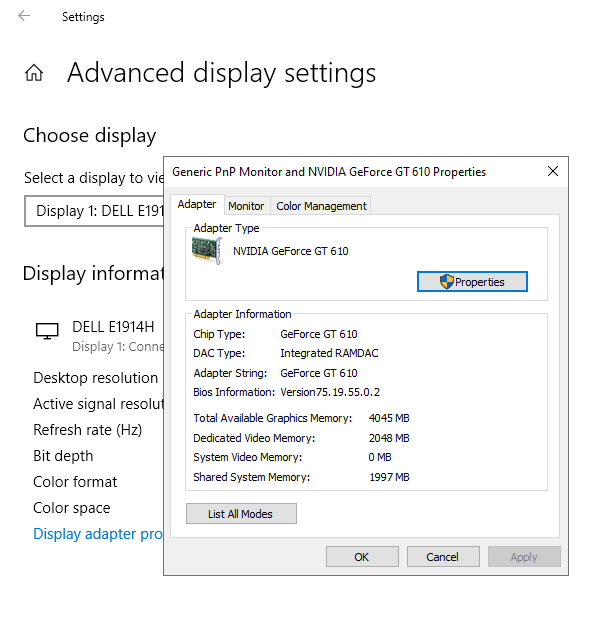
Task: Click the DAC Type label
Action: (219, 353)
